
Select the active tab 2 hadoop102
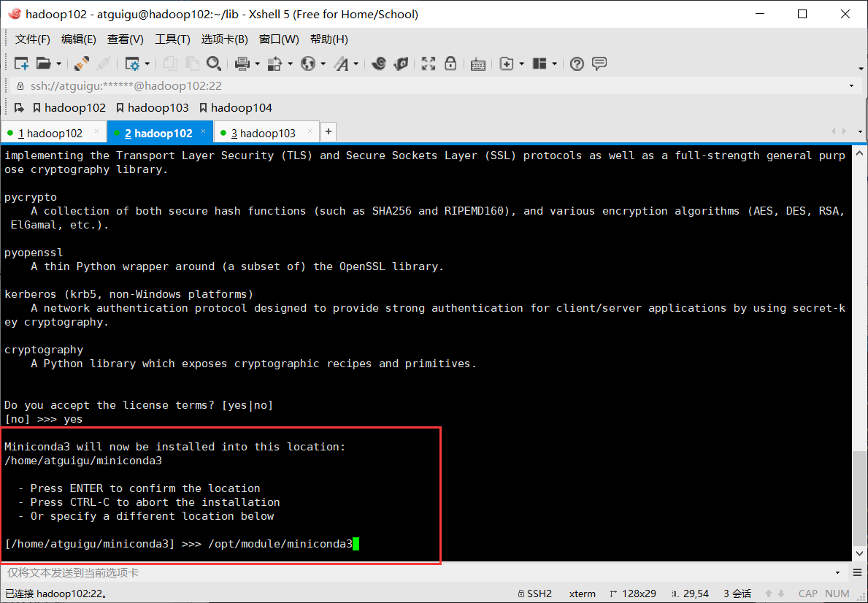point(158,133)
